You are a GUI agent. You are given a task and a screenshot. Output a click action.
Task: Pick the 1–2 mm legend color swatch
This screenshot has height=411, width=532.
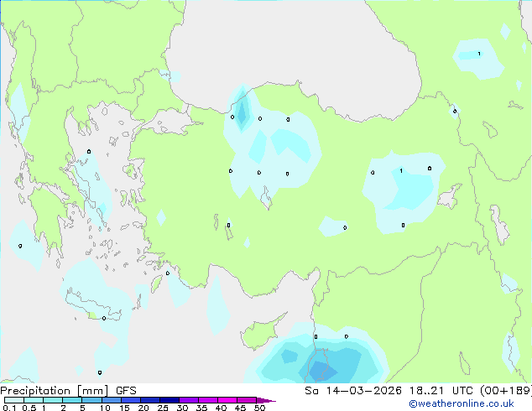pos(53,400)
